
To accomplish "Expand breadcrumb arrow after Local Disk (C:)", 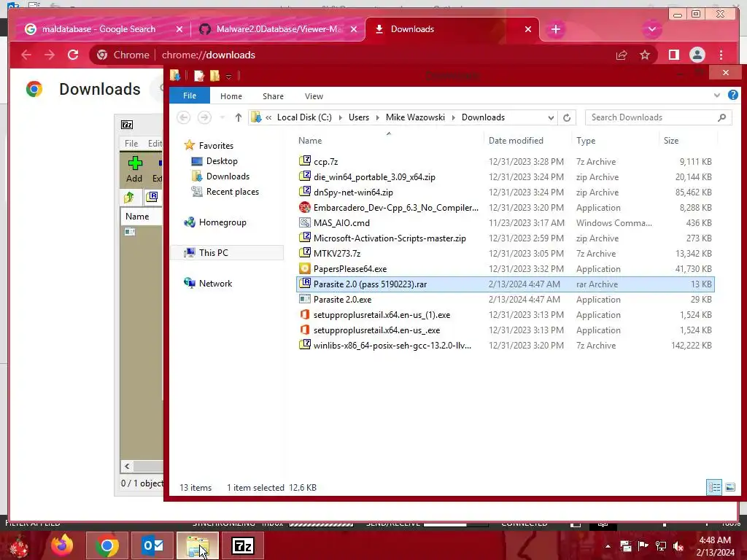I will 340,117.
